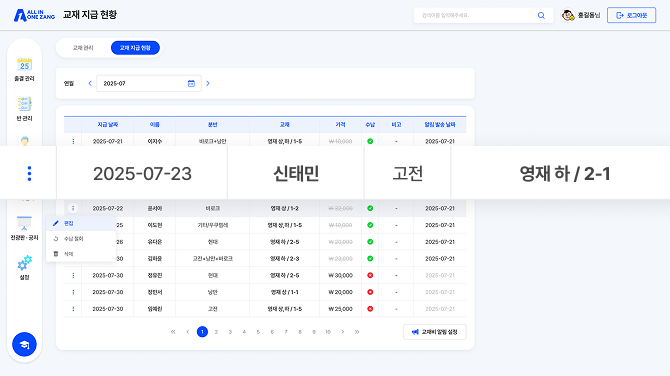Go to page 3
Image resolution: width=670 pixels, height=376 pixels.
click(x=230, y=332)
